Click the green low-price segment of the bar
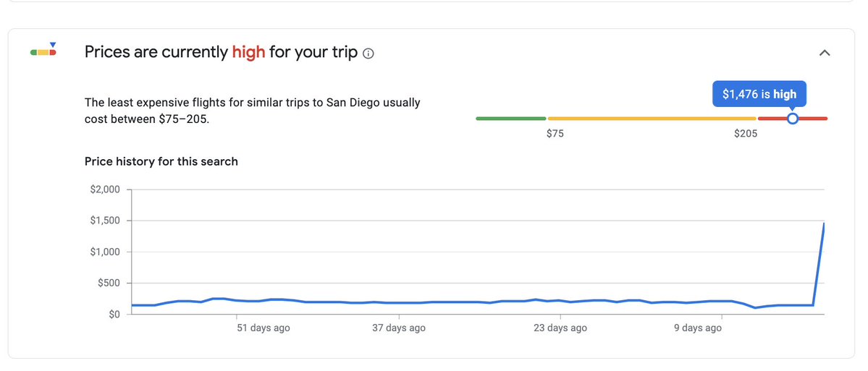The image size is (868, 371). (x=511, y=119)
